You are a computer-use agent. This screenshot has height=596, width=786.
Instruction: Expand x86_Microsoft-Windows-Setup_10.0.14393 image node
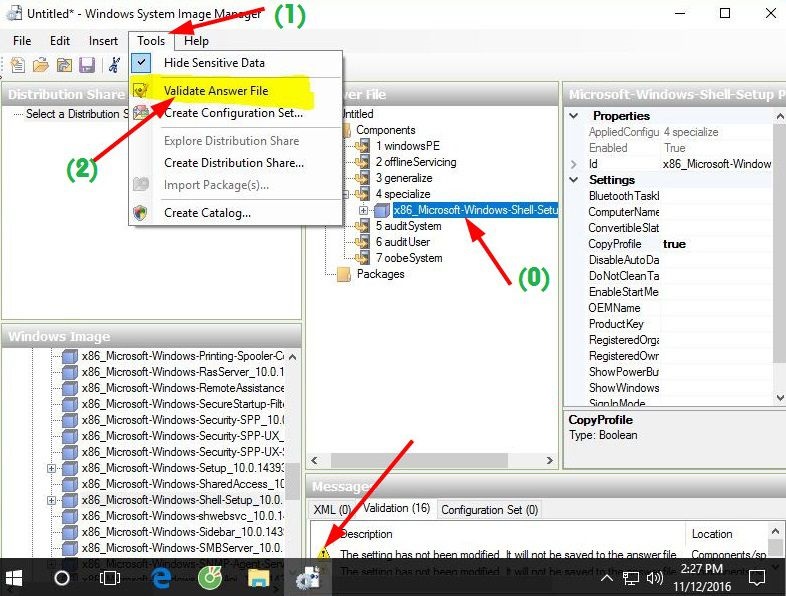[x=51, y=468]
